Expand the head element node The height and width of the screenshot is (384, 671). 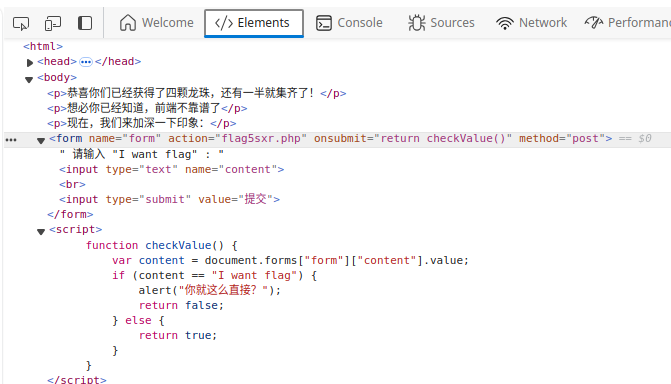[x=30, y=63]
